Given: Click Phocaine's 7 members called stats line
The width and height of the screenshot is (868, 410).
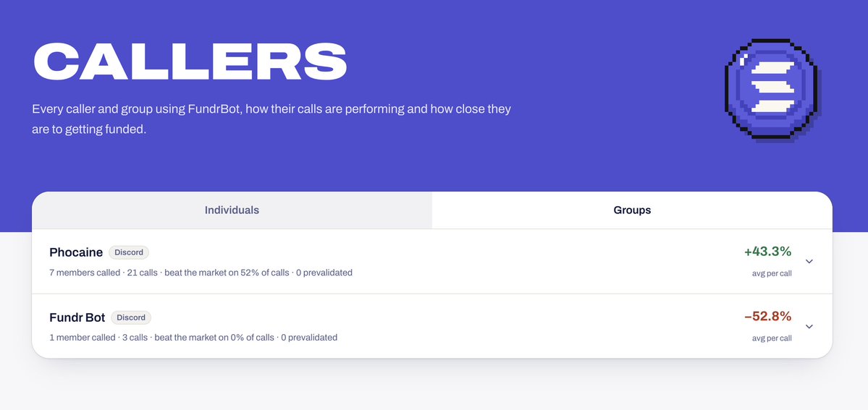Looking at the screenshot, I should (201, 272).
